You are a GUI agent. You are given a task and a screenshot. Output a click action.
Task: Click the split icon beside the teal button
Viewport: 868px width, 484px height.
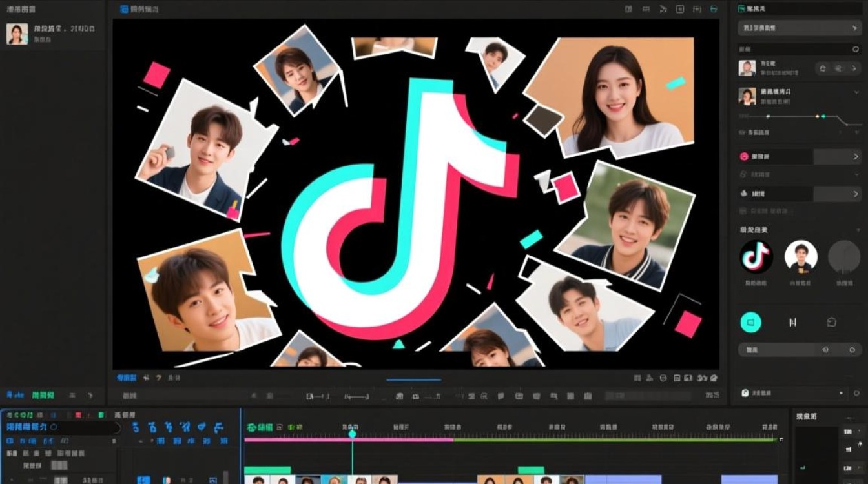tap(792, 322)
